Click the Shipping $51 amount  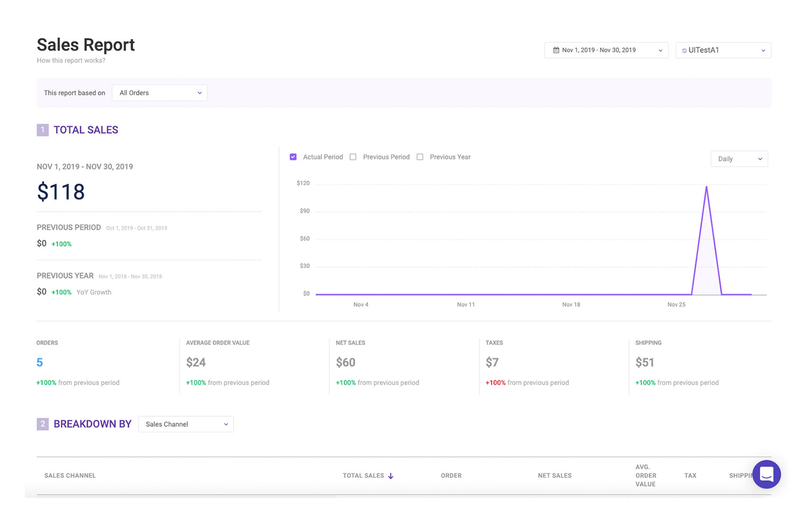pos(645,362)
